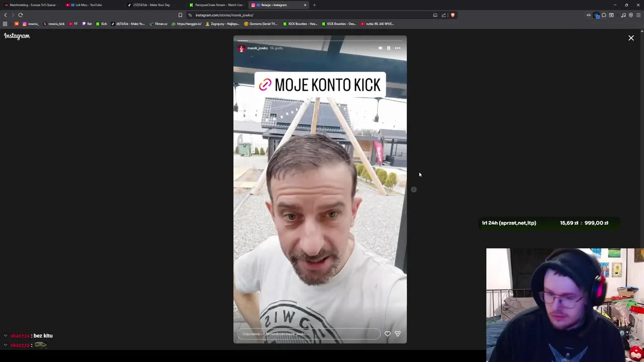
Task: Open the browser main hamburger menu
Action: (x=638, y=15)
